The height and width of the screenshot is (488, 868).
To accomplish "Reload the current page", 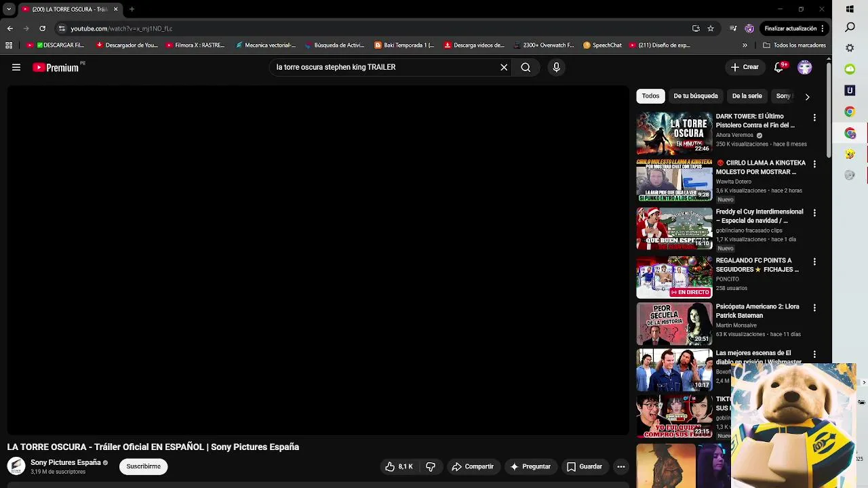I will coord(42,28).
